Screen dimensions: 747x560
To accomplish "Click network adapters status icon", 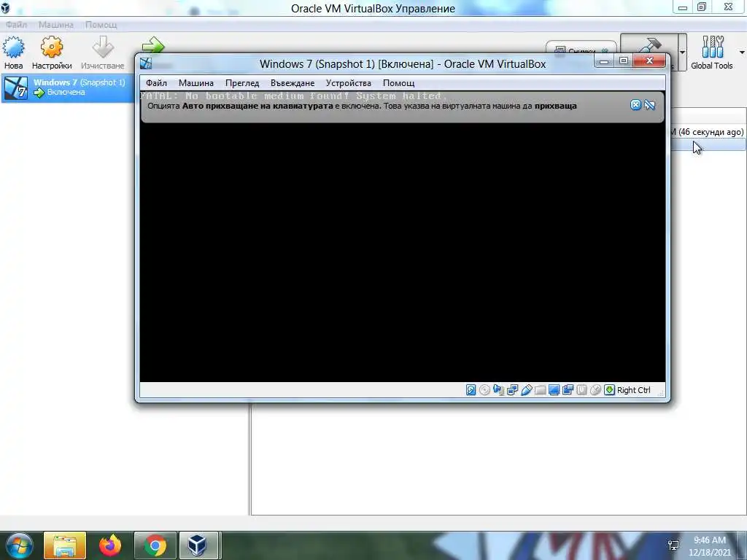I will coord(512,390).
